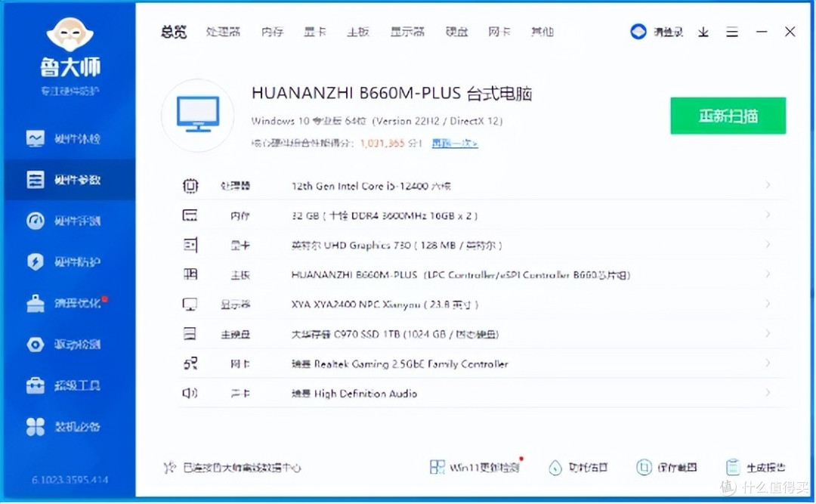Open Win11更新检测 tool
Image resolution: width=816 pixels, height=504 pixels.
pos(476,467)
